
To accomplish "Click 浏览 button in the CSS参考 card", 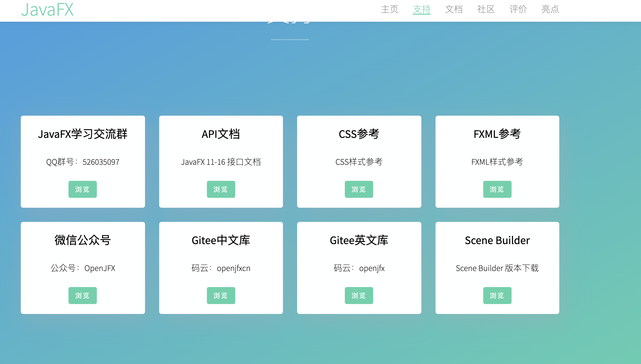I will pos(359,189).
